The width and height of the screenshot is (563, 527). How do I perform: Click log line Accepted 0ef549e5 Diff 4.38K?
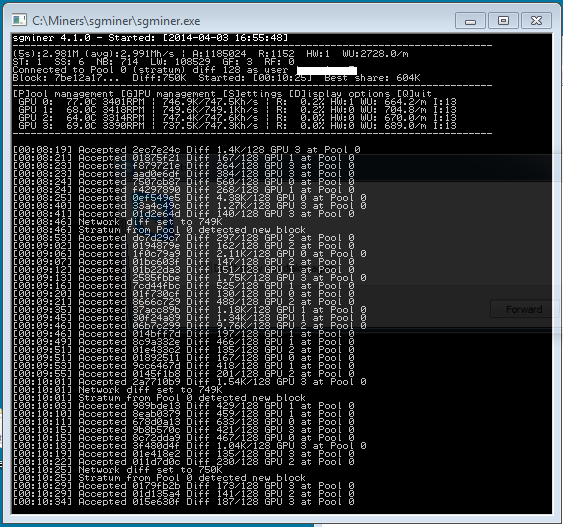point(189,197)
